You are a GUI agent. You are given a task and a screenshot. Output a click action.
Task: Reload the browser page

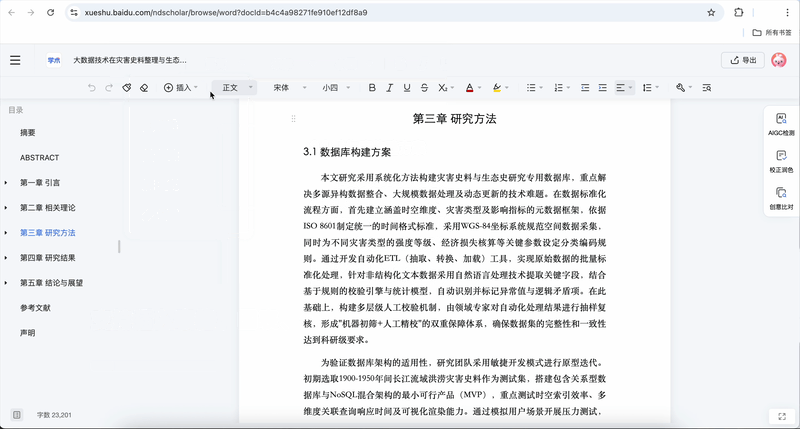coord(51,13)
